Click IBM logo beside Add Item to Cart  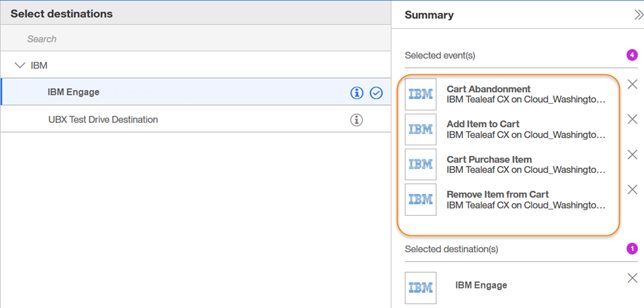pos(421,129)
